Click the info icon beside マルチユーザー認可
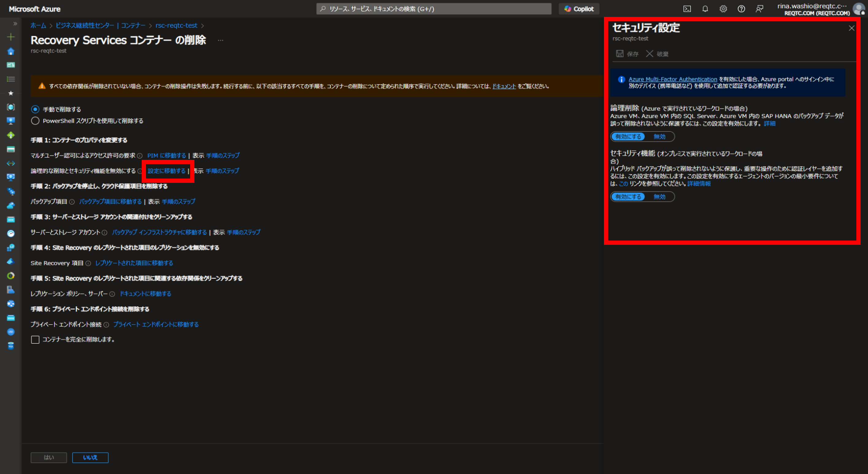 coord(140,156)
